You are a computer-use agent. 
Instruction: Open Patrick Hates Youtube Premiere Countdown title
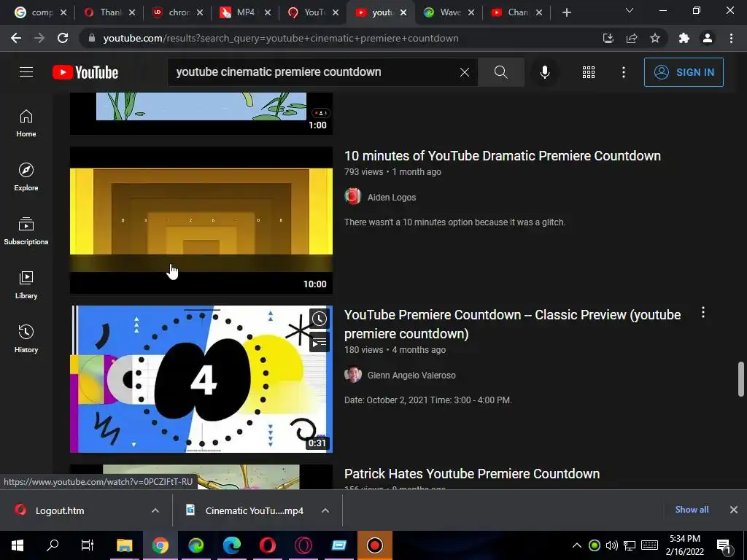472,473
